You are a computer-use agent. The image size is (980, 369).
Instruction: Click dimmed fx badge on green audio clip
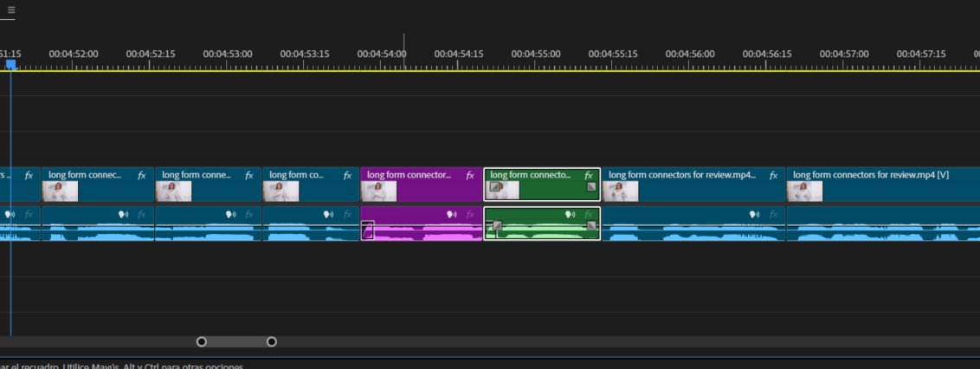(589, 215)
